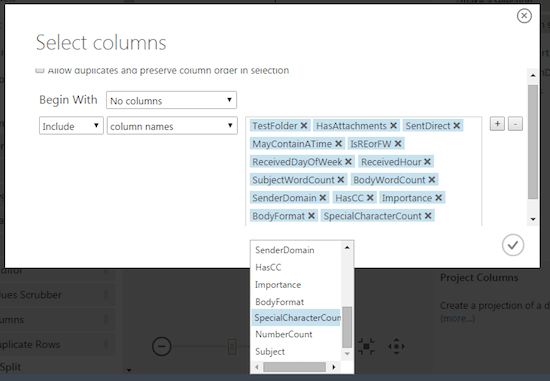Click dialog scrollbar down arrow
This screenshot has height=381, width=550.
tap(533, 219)
